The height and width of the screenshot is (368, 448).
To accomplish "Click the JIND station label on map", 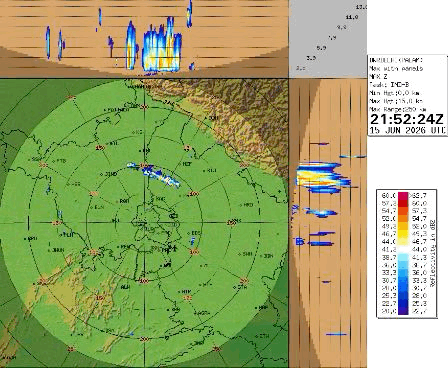I will point(111,174).
